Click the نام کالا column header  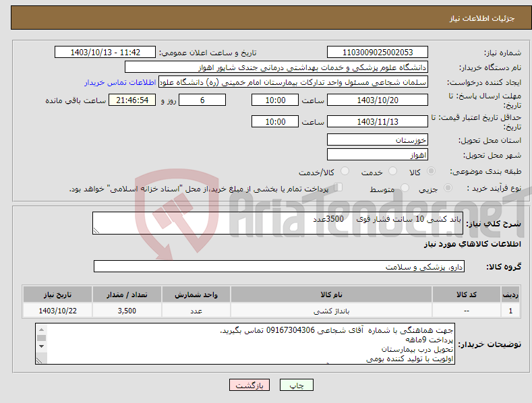pos(331,294)
